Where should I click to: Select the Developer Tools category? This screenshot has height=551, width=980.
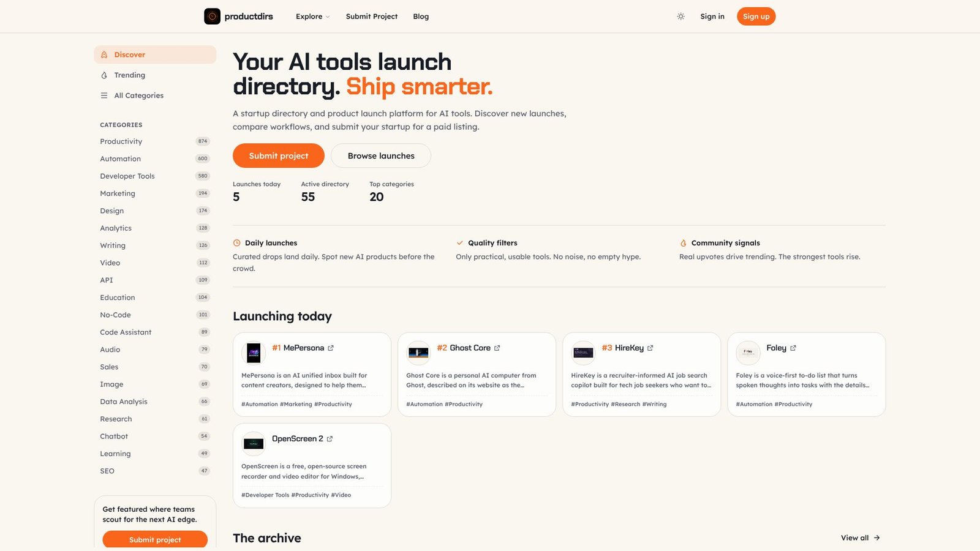pos(155,176)
